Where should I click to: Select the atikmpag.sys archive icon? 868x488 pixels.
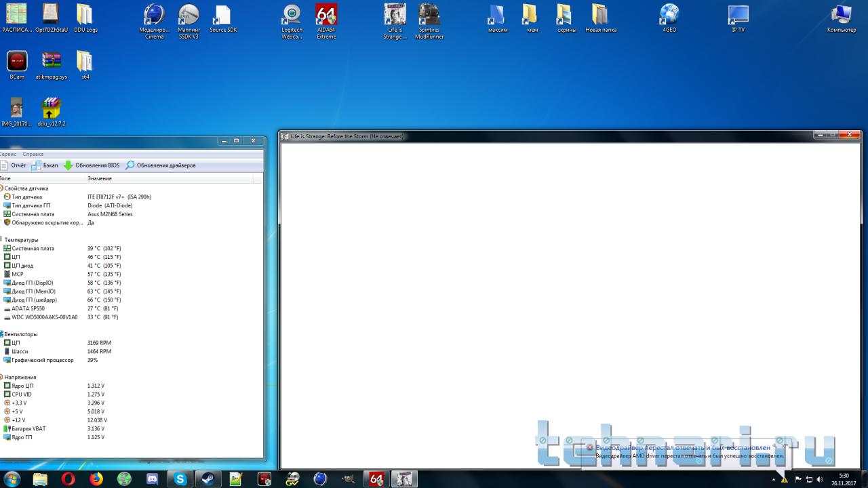click(x=52, y=66)
